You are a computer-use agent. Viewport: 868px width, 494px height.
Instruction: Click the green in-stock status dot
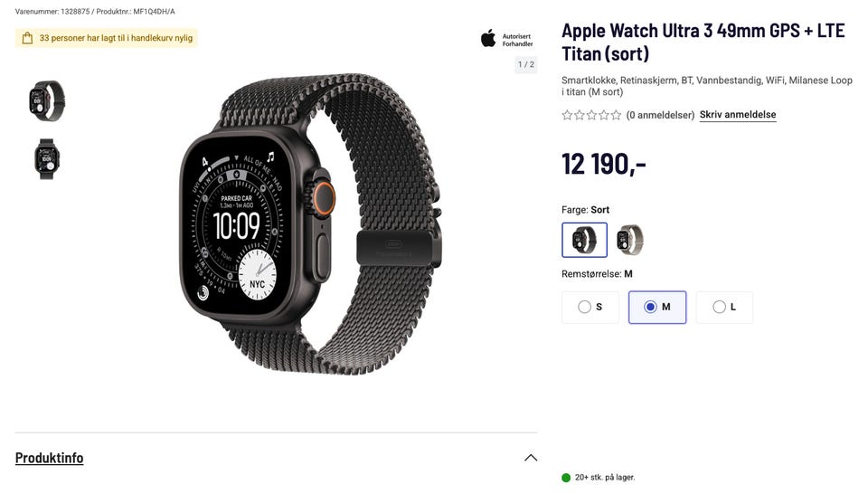566,478
